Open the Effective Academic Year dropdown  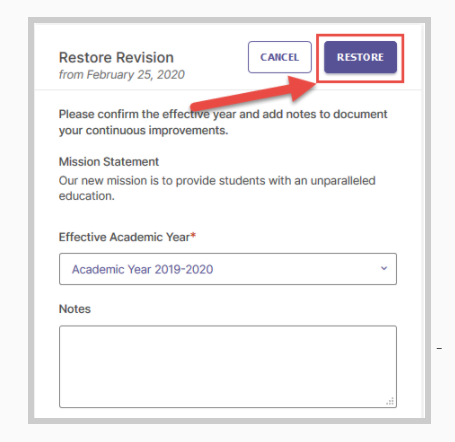pyautogui.click(x=228, y=269)
